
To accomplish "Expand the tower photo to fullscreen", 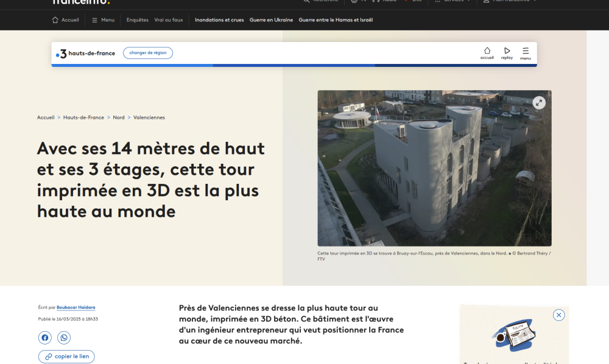I will [x=539, y=103].
